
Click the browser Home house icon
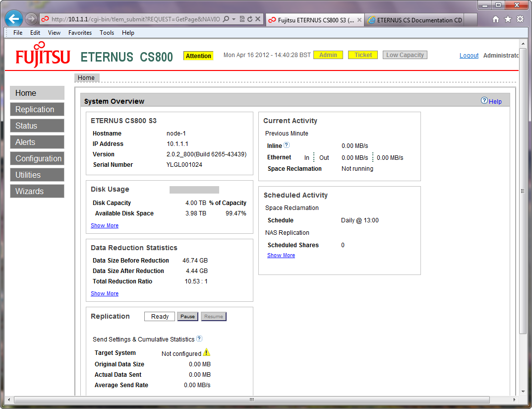tap(496, 19)
